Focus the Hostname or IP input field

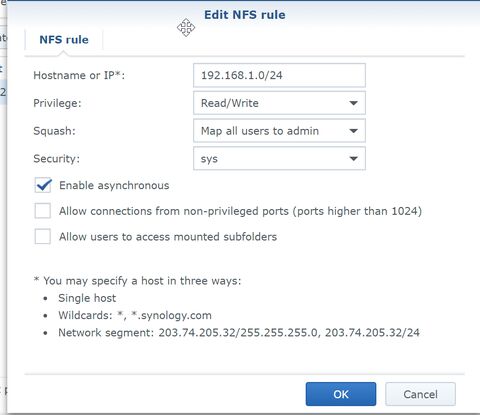279,75
